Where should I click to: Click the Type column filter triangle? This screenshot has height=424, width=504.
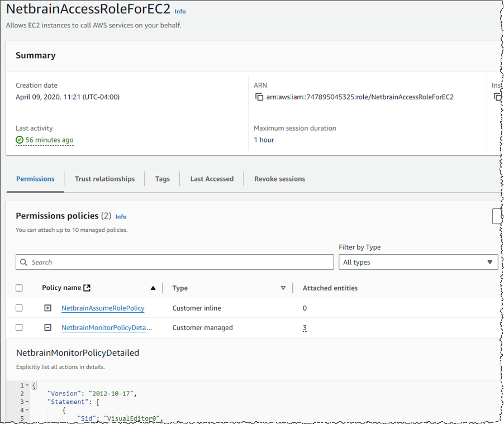pyautogui.click(x=283, y=288)
